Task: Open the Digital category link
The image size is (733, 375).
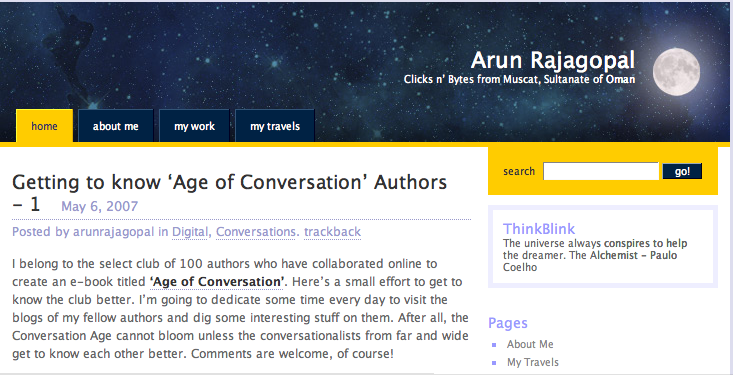Action: point(190,231)
